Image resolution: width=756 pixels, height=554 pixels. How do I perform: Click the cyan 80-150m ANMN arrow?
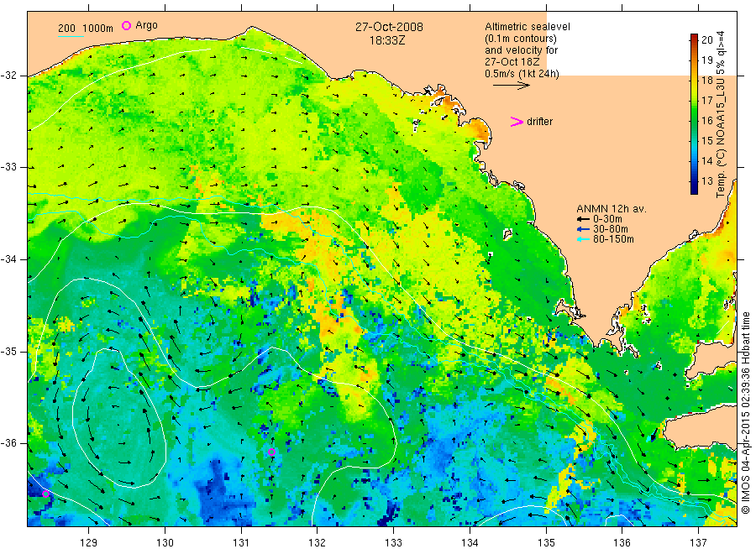pos(584,239)
